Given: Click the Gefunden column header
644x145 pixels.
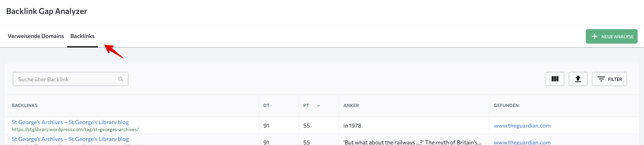Looking at the screenshot, I should tap(506, 105).
